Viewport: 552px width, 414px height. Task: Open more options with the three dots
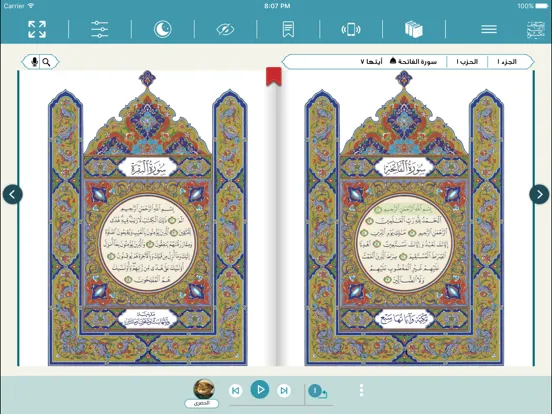click(x=361, y=390)
